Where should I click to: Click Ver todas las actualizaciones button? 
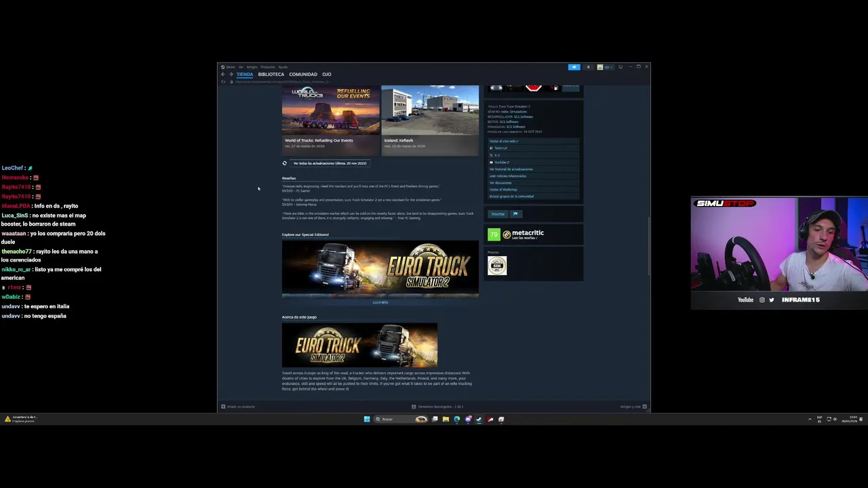coord(330,163)
